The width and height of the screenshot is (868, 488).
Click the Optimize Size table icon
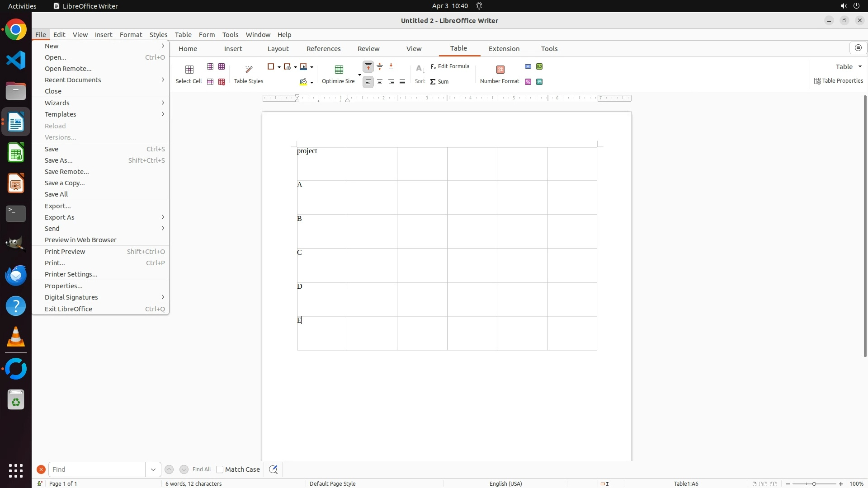click(x=339, y=69)
